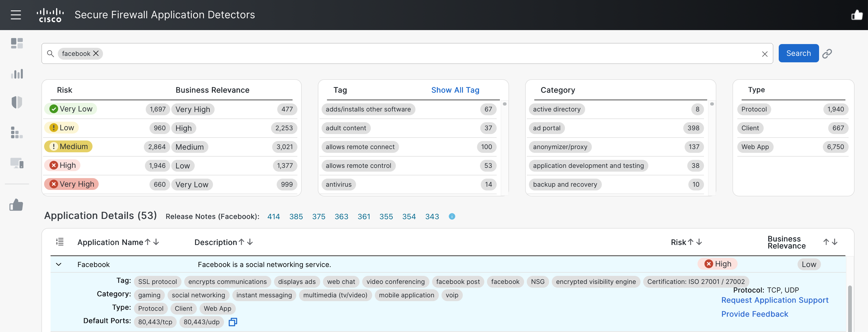The image size is (868, 332).
Task: Collapse the Facebook application details row
Action: 59,264
